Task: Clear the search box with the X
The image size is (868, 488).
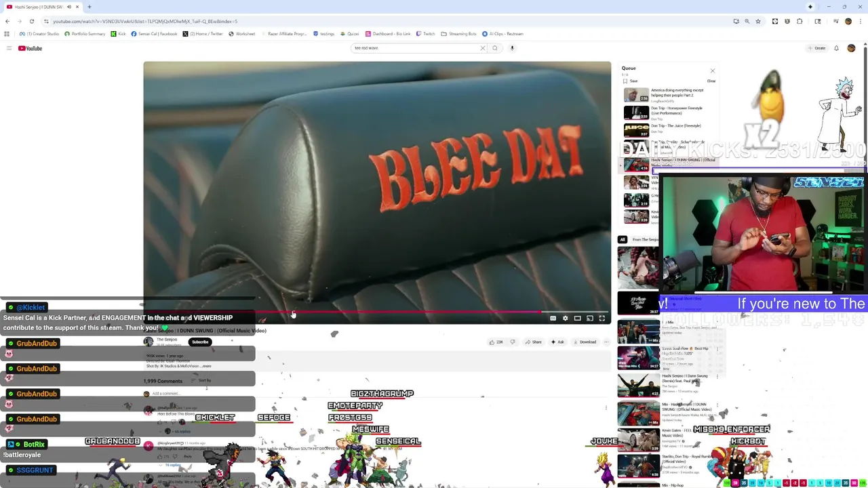Action: pos(483,48)
